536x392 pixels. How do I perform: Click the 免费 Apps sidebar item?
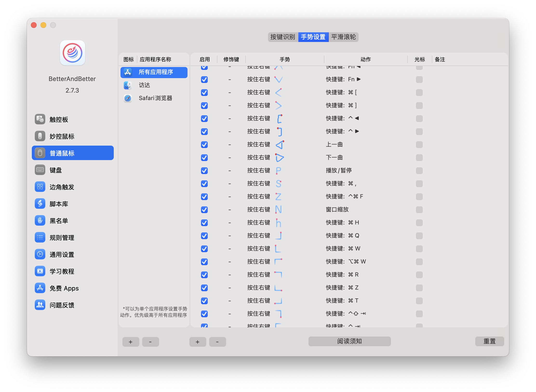tap(64, 288)
